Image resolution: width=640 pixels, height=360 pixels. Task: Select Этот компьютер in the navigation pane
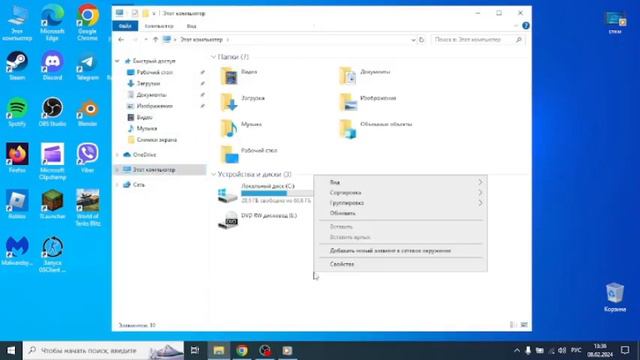(x=161, y=169)
